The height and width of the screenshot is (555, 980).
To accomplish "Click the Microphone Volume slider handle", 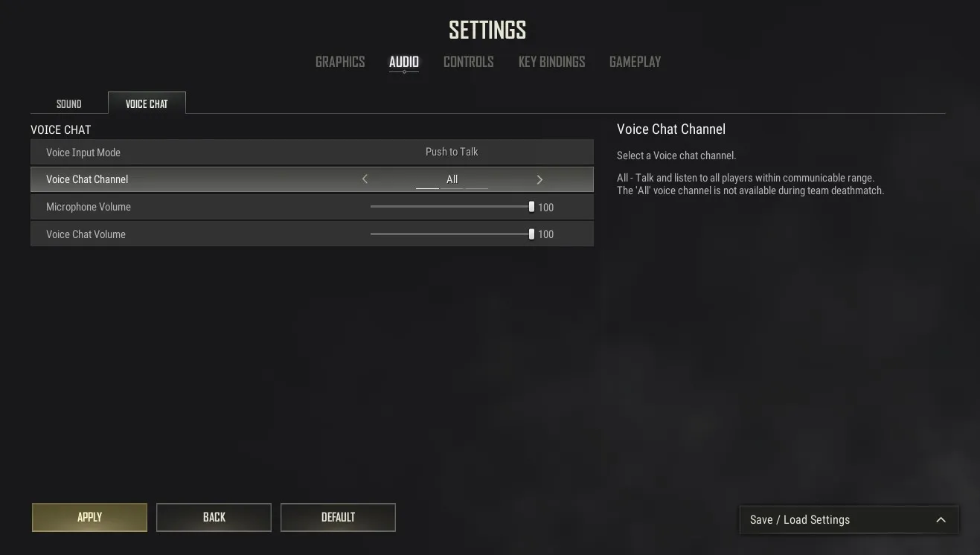I will pos(531,207).
